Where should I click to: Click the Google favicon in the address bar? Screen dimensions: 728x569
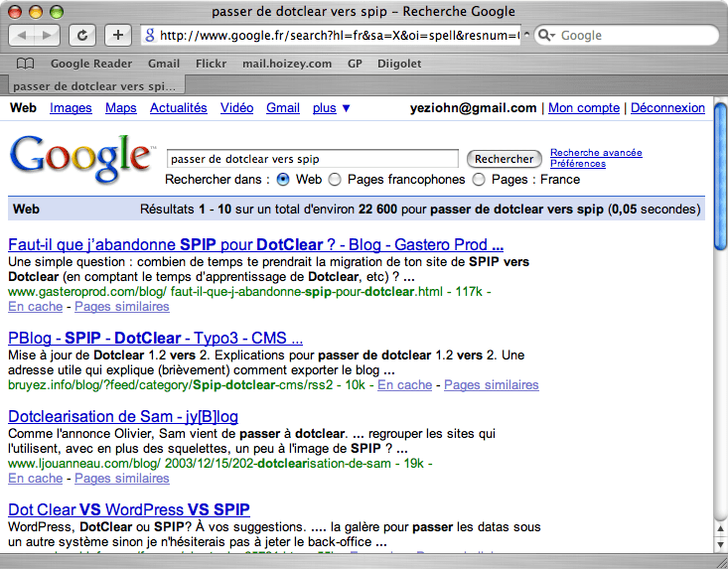point(150,36)
